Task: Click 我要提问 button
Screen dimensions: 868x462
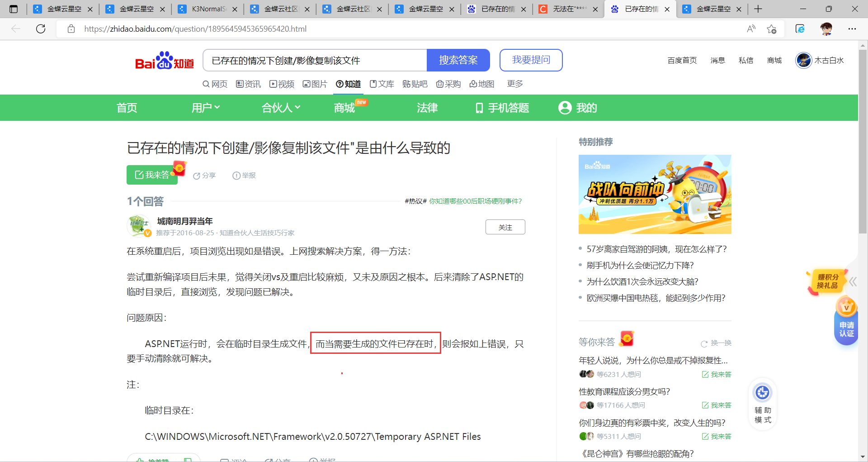Action: tap(531, 60)
